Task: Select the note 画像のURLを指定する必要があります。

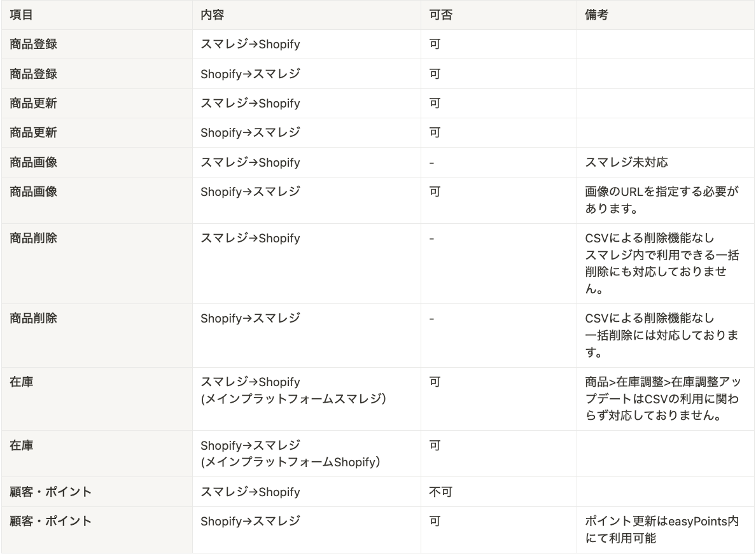Action: (x=662, y=200)
